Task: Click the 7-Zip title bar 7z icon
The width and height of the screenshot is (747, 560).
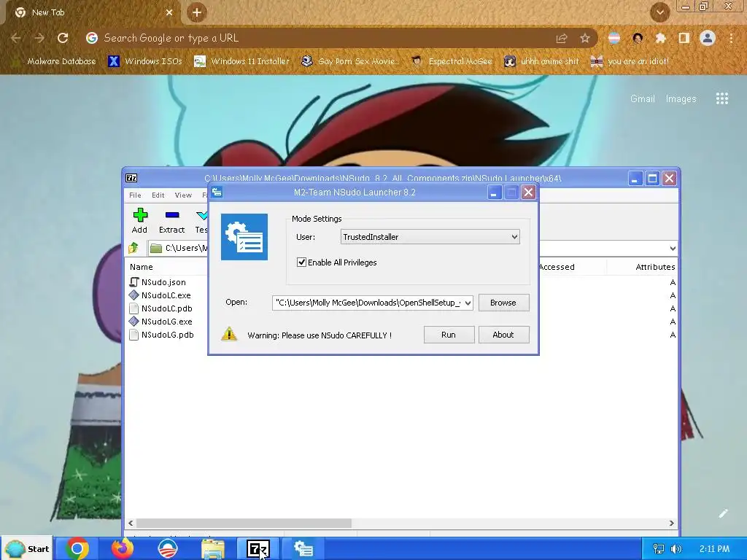Action: [x=131, y=178]
